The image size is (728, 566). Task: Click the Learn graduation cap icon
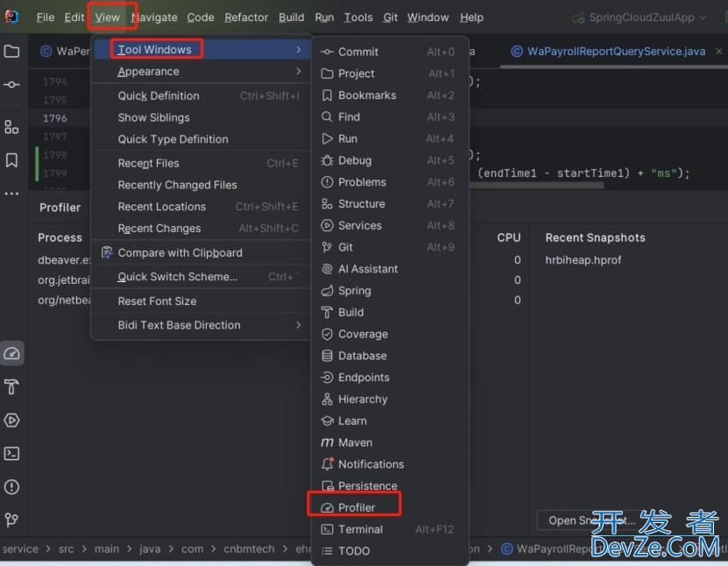[327, 421]
